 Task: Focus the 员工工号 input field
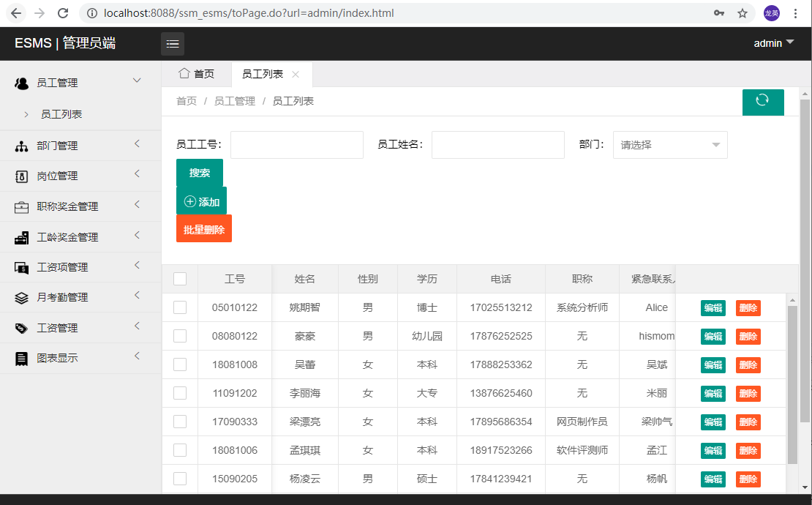[x=297, y=145]
